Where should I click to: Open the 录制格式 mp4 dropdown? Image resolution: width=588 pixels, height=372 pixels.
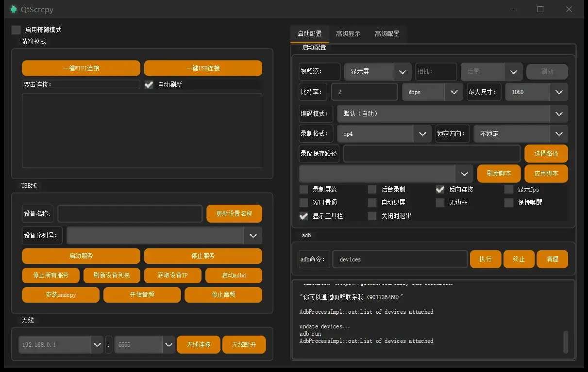tap(384, 133)
